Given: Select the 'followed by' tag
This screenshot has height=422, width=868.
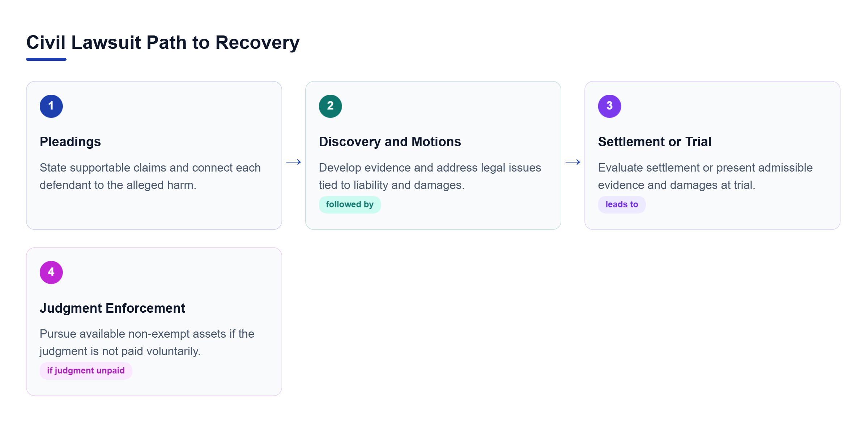Looking at the screenshot, I should (350, 204).
